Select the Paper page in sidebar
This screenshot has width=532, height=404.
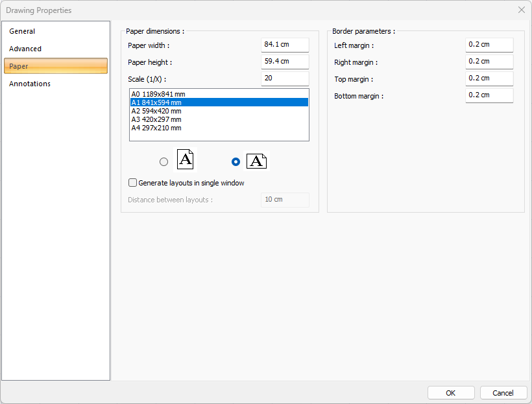(x=56, y=66)
